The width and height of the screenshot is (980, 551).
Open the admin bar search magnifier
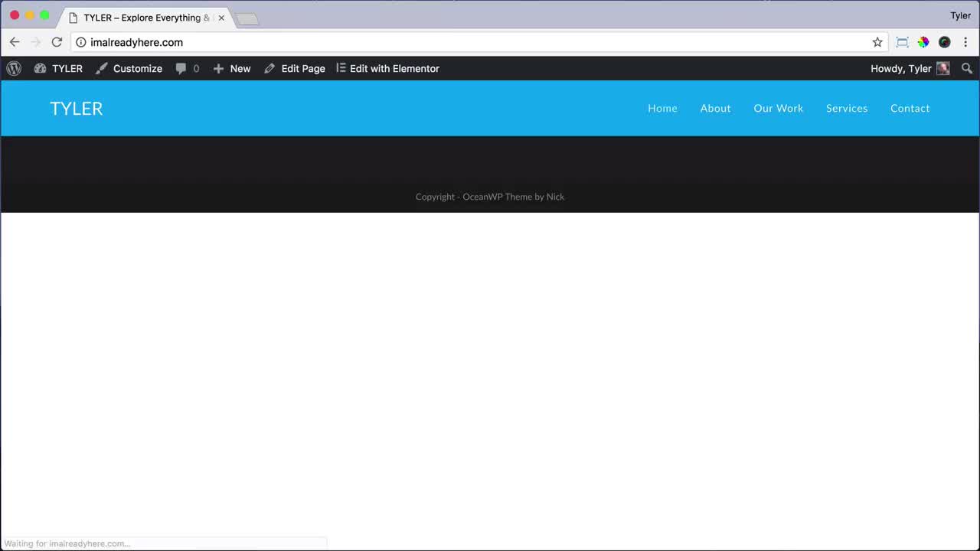click(x=967, y=68)
